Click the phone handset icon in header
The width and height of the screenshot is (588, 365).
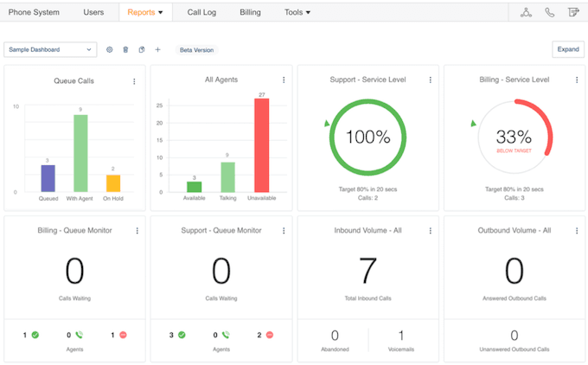[x=549, y=12]
